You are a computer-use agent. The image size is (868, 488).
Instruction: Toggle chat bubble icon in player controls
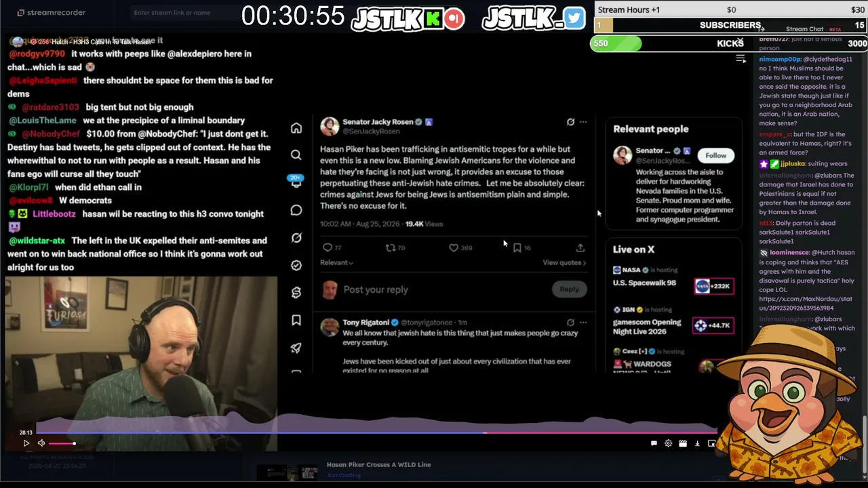[654, 443]
